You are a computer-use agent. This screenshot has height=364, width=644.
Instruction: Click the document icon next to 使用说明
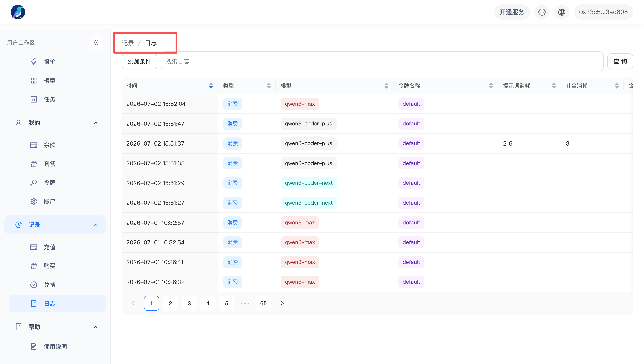click(34, 347)
